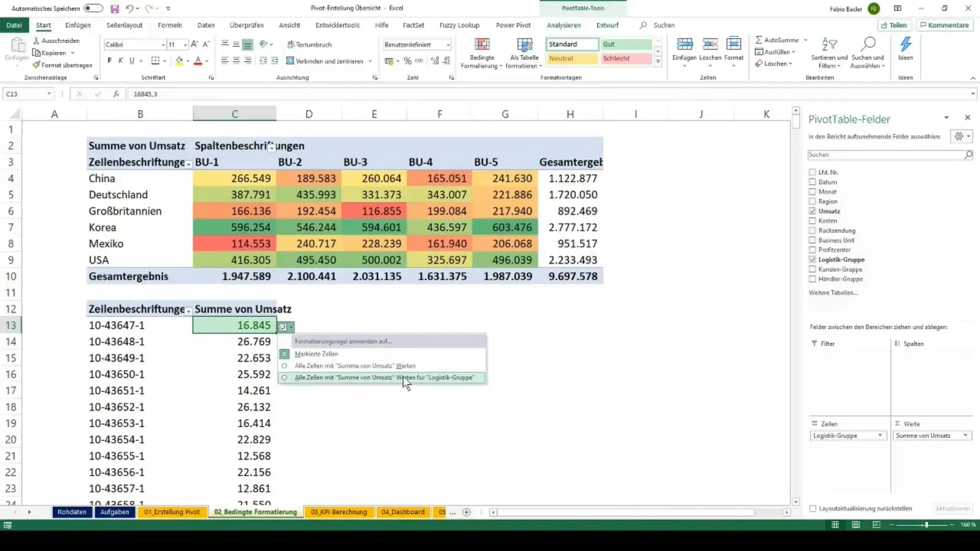Switch to Rohdaten sheet tab

pos(72,512)
